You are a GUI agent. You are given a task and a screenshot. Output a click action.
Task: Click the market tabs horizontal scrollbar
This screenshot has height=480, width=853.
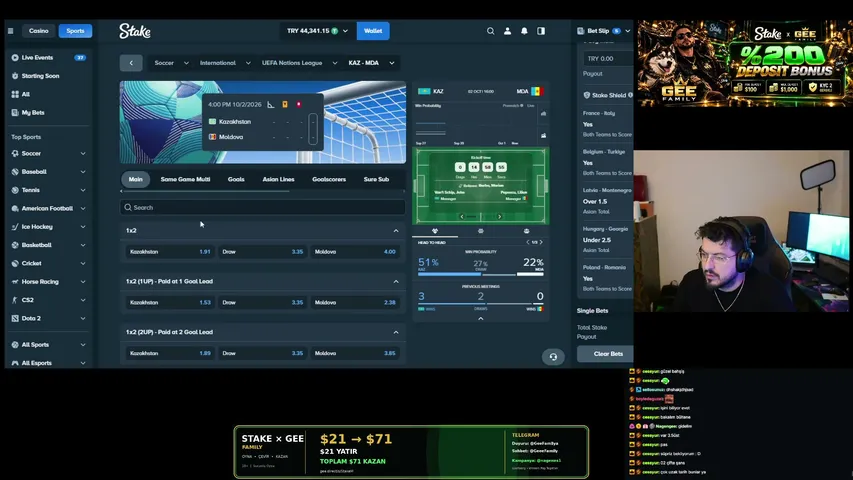coord(205,192)
